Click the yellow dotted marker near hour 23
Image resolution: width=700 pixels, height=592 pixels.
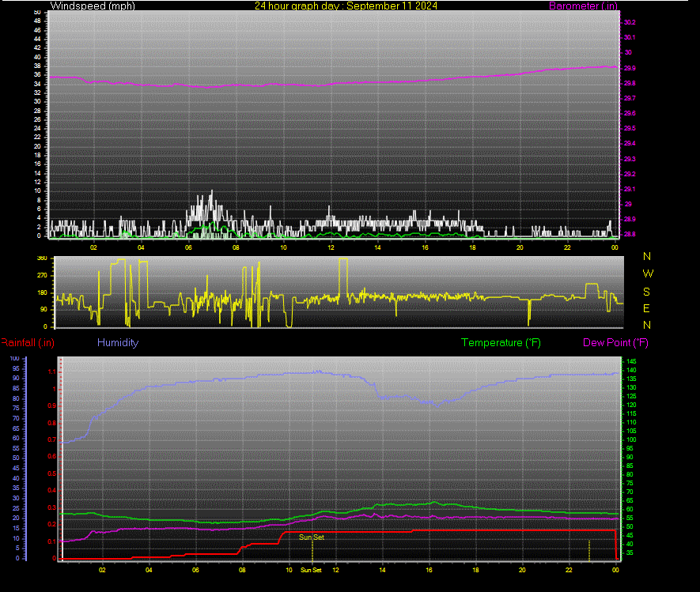(x=589, y=551)
